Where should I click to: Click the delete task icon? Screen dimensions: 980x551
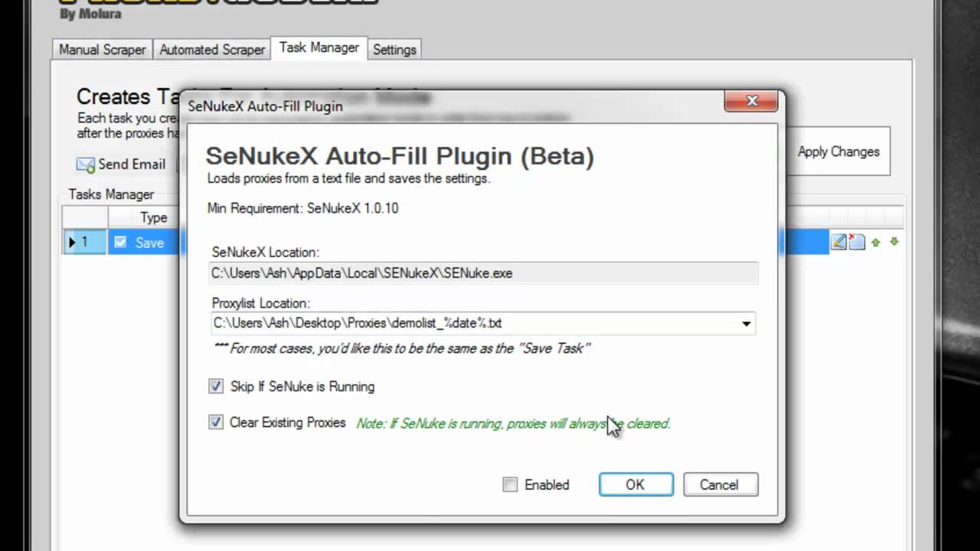click(857, 243)
